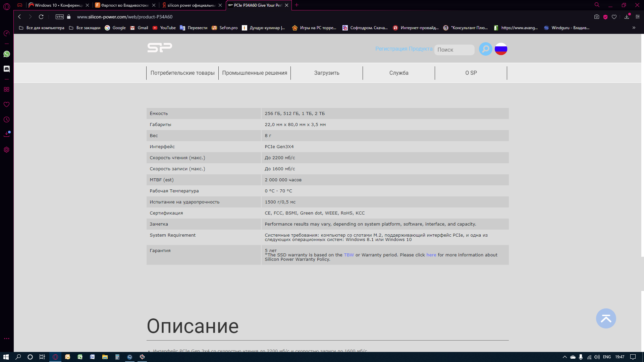The width and height of the screenshot is (644, 362).
Task: Expand hidden bookmarks chevron
Action: tap(634, 28)
